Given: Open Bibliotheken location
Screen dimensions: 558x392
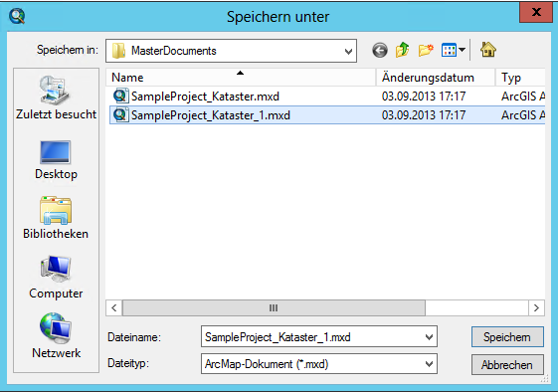Looking at the screenshot, I should [56, 218].
